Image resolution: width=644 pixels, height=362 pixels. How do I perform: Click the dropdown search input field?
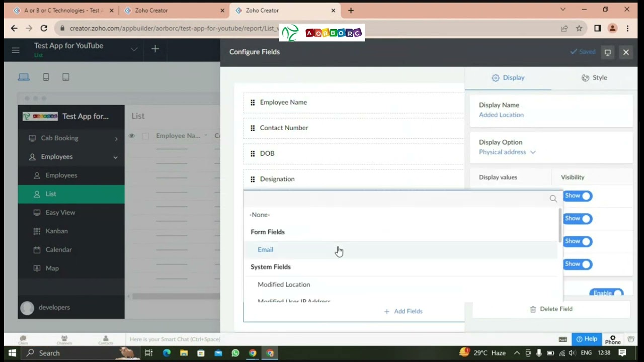[x=397, y=199]
